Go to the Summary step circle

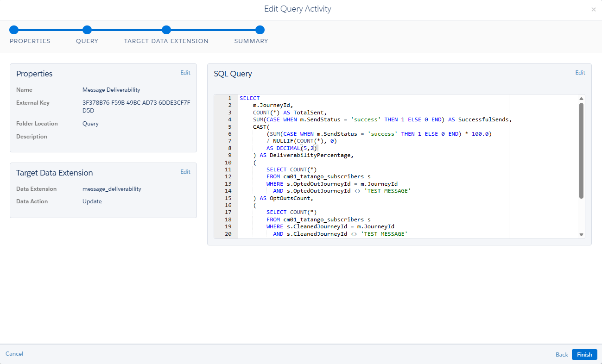click(x=260, y=30)
